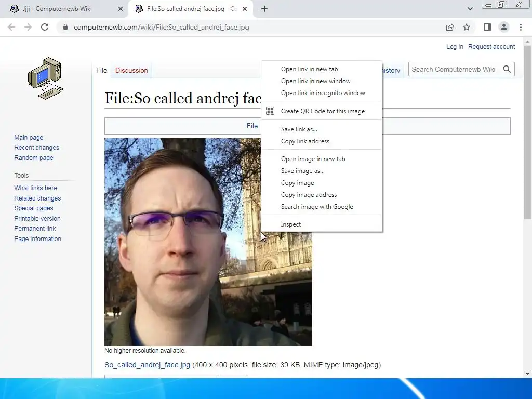Screen dimensions: 532x399
Task: Share this page icon in address bar
Action: [x=450, y=27]
